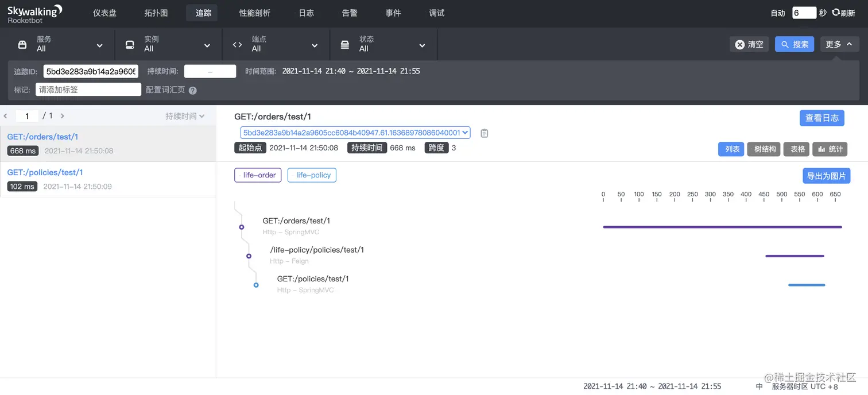The width and height of the screenshot is (868, 395).
Task: Select the GET:/policies/test/1 span row label
Action: [x=313, y=278]
